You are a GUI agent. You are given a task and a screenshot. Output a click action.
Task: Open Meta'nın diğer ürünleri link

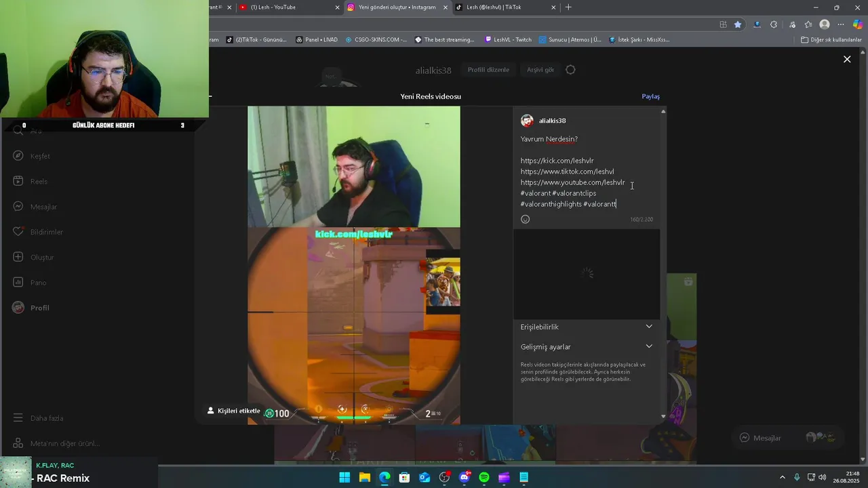click(56, 443)
